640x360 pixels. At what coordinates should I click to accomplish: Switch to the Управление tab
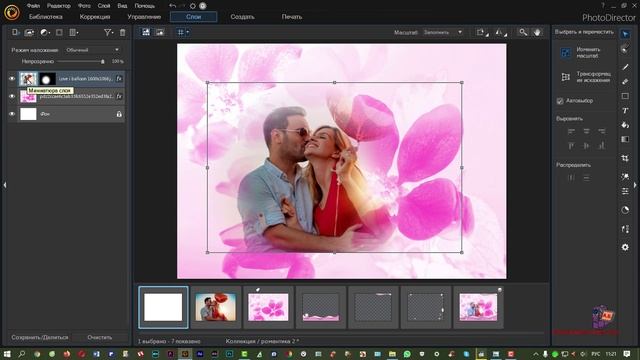click(144, 17)
